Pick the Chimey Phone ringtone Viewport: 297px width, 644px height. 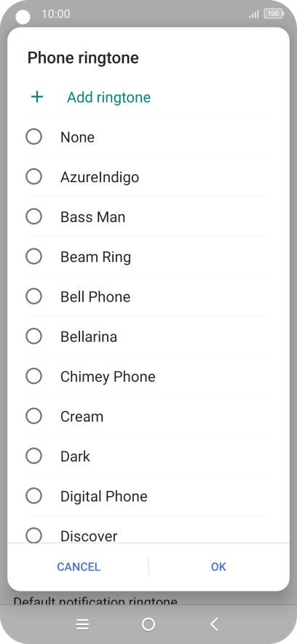click(148, 376)
